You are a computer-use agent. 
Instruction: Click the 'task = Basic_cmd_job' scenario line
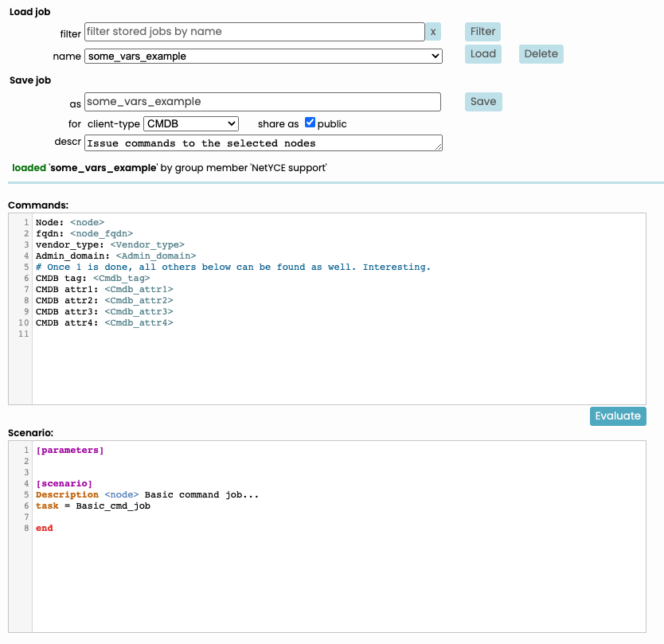(93, 505)
